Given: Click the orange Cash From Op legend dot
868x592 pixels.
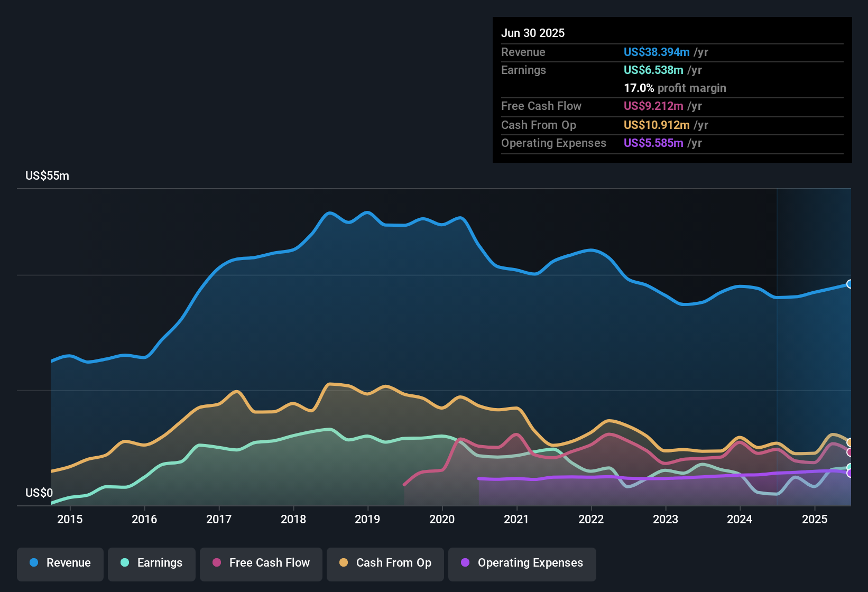Looking at the screenshot, I should point(344,563).
